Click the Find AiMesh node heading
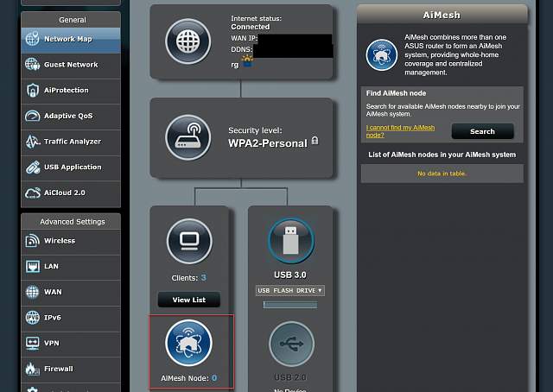This screenshot has width=553, height=392. pyautogui.click(x=396, y=93)
